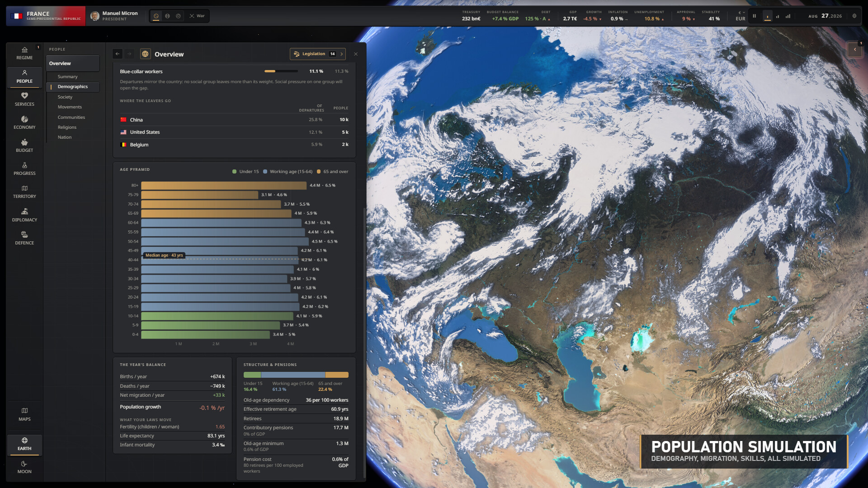Image resolution: width=868 pixels, height=488 pixels.
Task: Select the second globe mode icon in the top bar
Action: pos(167,16)
